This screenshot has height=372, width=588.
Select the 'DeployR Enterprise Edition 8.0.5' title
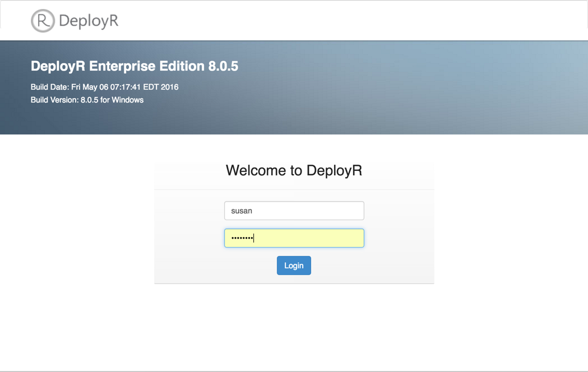(x=135, y=66)
